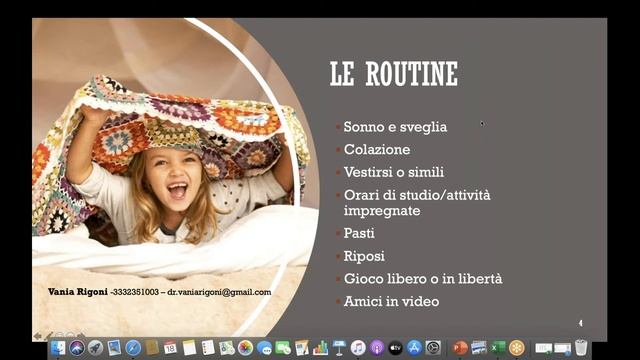Image resolution: width=640 pixels, height=360 pixels.
Task: Open Numbers chart icon in dock
Action: 320,348
